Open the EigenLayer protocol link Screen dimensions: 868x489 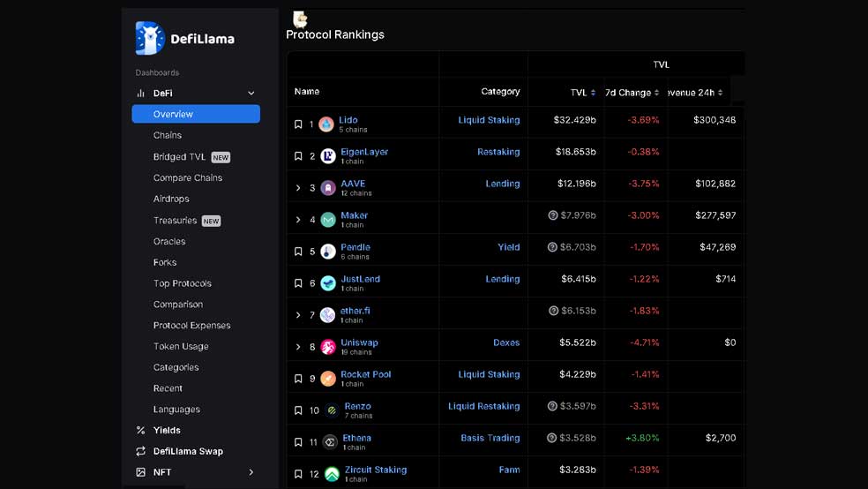pos(364,152)
